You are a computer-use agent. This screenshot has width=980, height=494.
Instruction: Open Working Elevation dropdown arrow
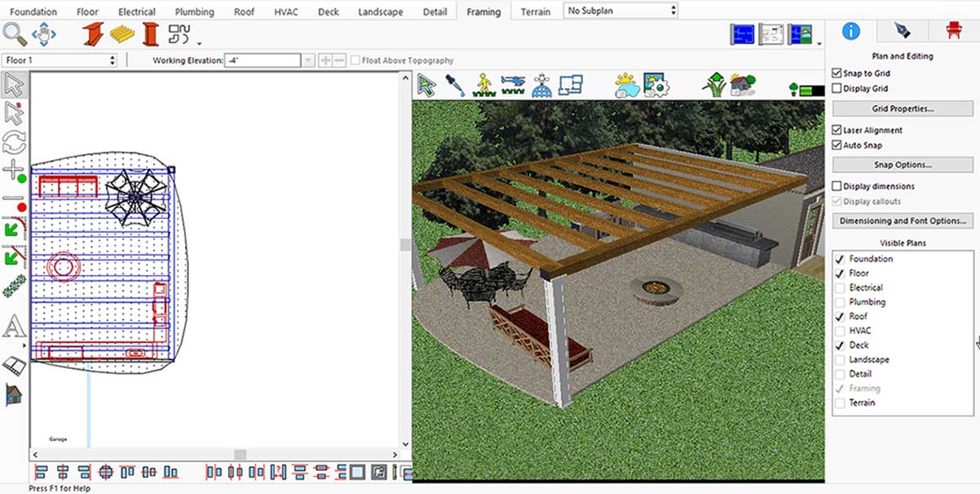(x=308, y=60)
